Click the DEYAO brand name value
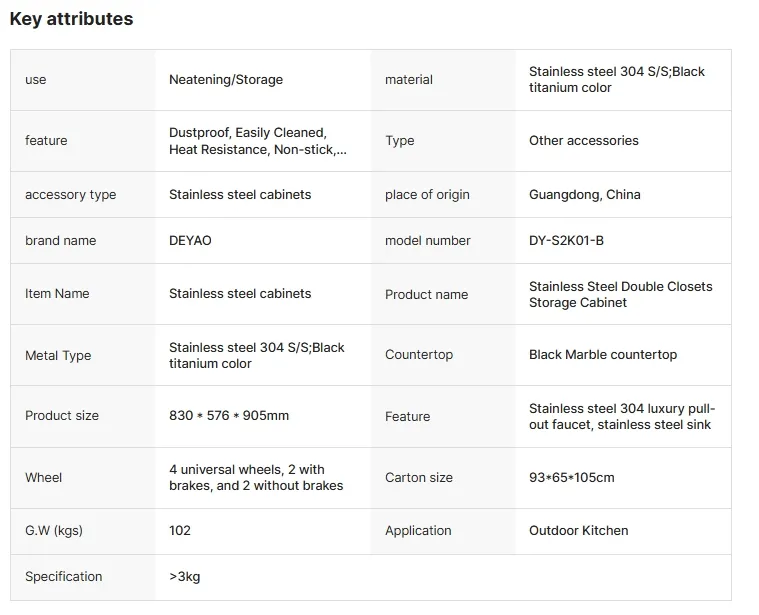The image size is (759, 615). point(190,240)
